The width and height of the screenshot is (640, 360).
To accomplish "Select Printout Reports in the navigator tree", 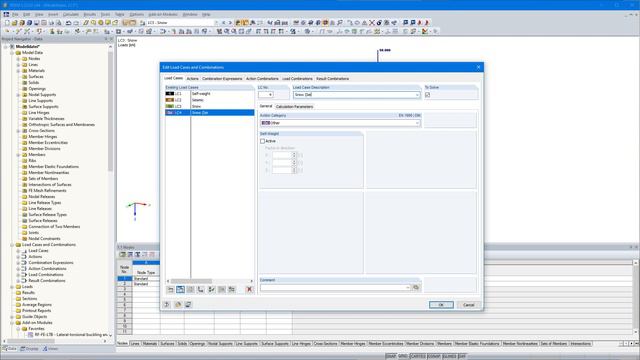I will (37, 311).
